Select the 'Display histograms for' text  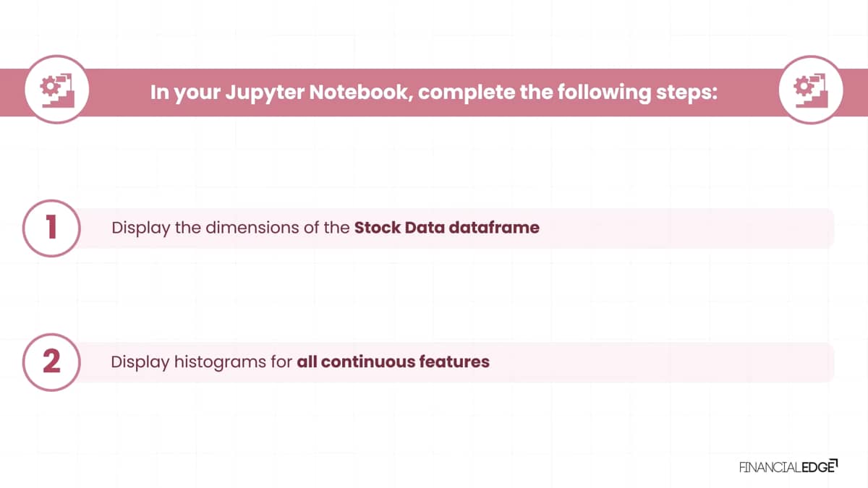202,361
